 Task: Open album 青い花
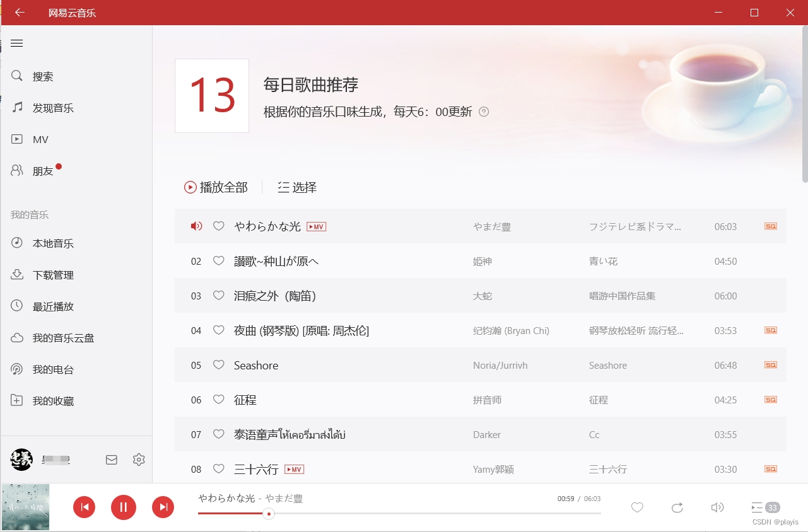[603, 261]
